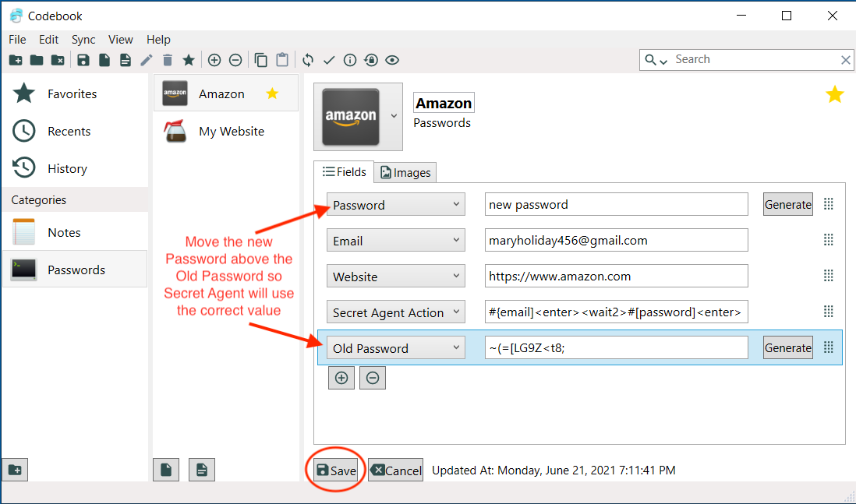Viewport: 856px width, 504px height.
Task: Click the Secret Agent Action value field
Action: tap(617, 312)
